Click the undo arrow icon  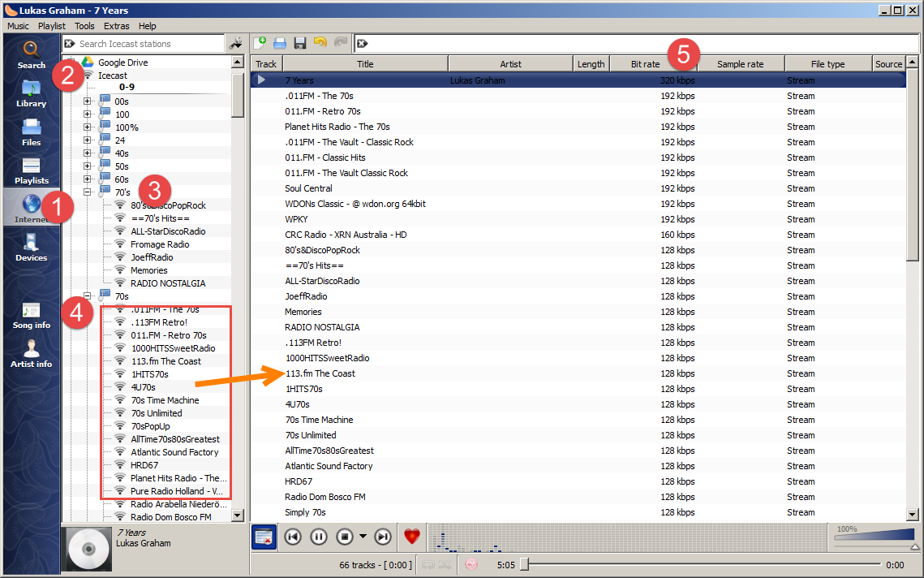[320, 42]
